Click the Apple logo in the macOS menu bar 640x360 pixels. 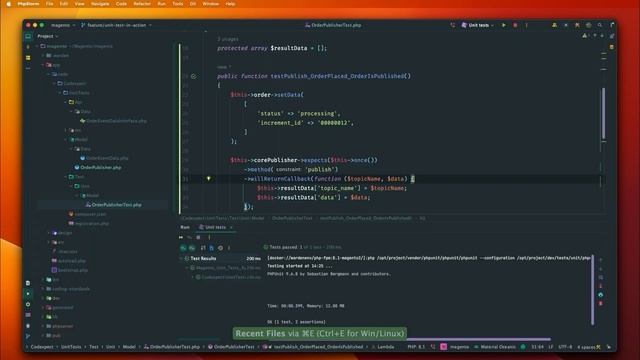click(x=9, y=4)
